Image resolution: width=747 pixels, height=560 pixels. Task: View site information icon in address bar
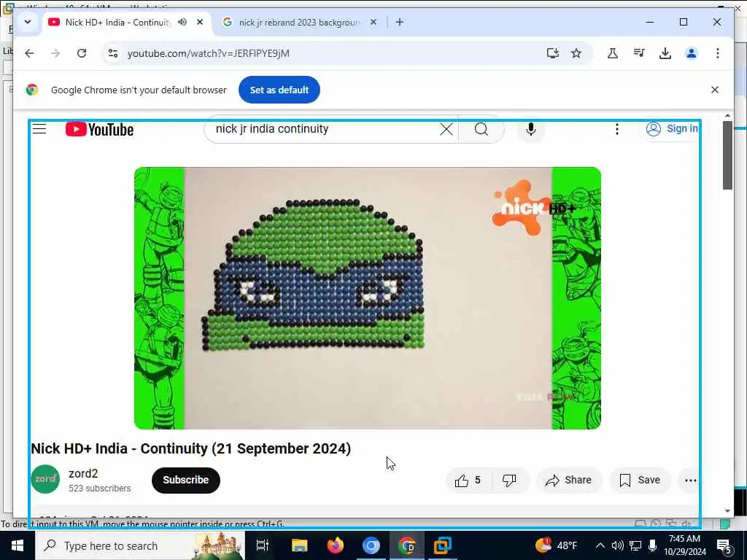pyautogui.click(x=113, y=53)
